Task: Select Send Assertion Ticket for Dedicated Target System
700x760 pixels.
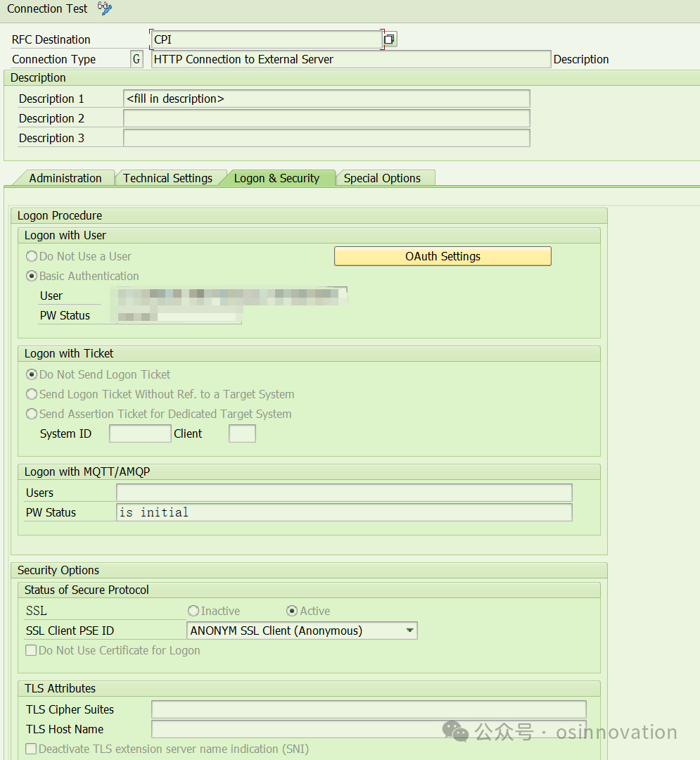Action: pyautogui.click(x=31, y=414)
